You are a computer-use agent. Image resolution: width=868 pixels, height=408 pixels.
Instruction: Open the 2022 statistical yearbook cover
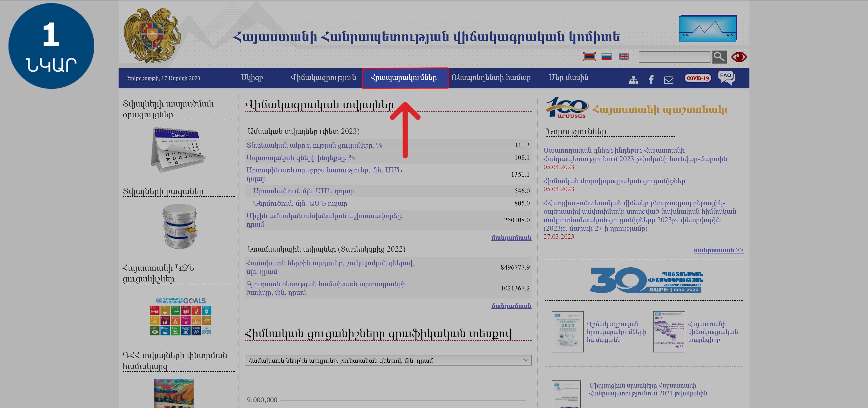coord(669,332)
